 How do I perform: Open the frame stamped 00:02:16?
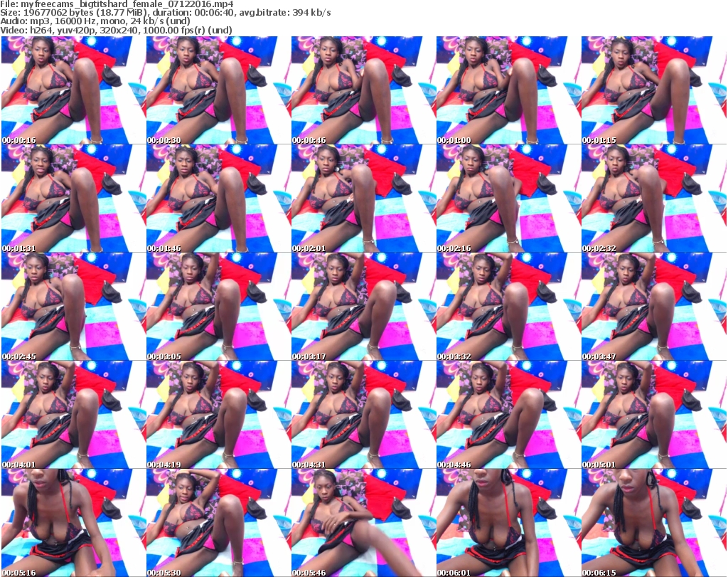coord(508,198)
